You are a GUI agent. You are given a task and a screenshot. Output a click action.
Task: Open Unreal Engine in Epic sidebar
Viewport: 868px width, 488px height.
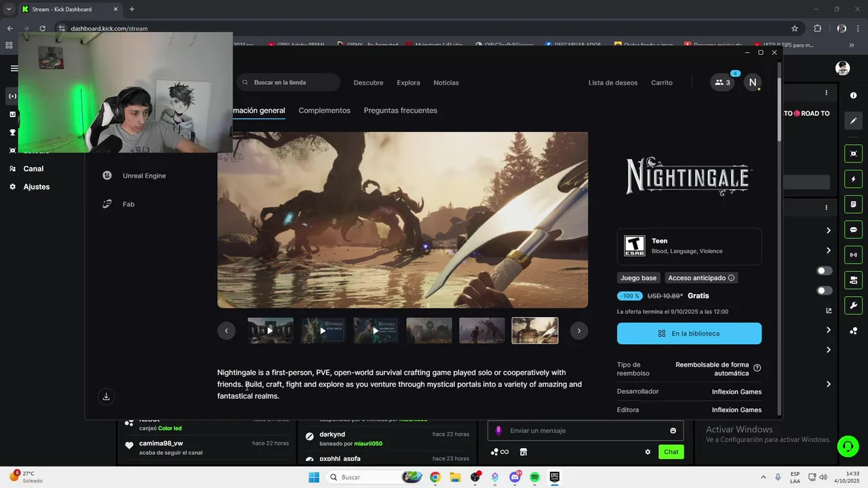click(x=134, y=176)
